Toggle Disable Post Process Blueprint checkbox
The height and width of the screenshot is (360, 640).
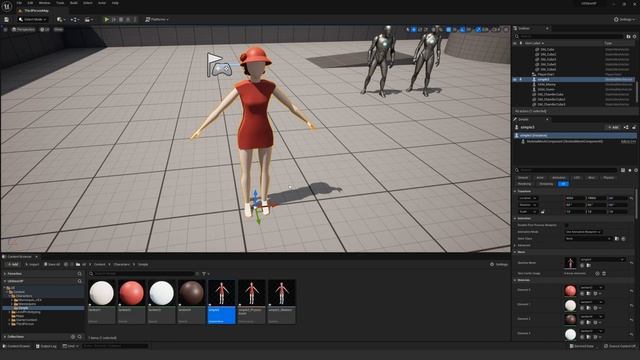[x=566, y=225]
